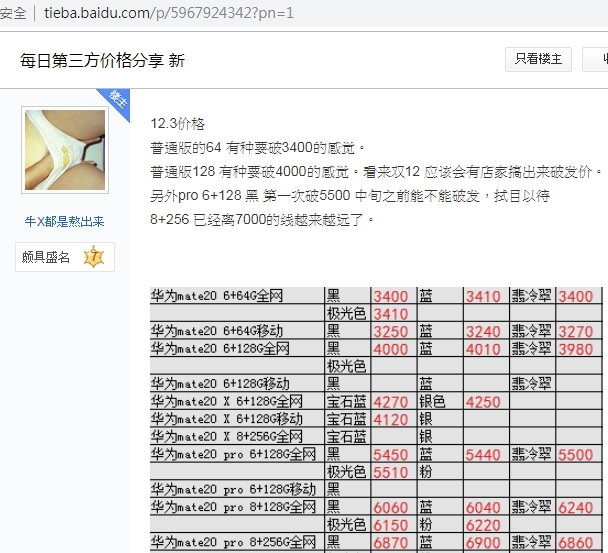Image resolution: width=608 pixels, height=553 pixels.
Task: Click table cell 华为mate20 6+128G移动
Action: point(237,384)
